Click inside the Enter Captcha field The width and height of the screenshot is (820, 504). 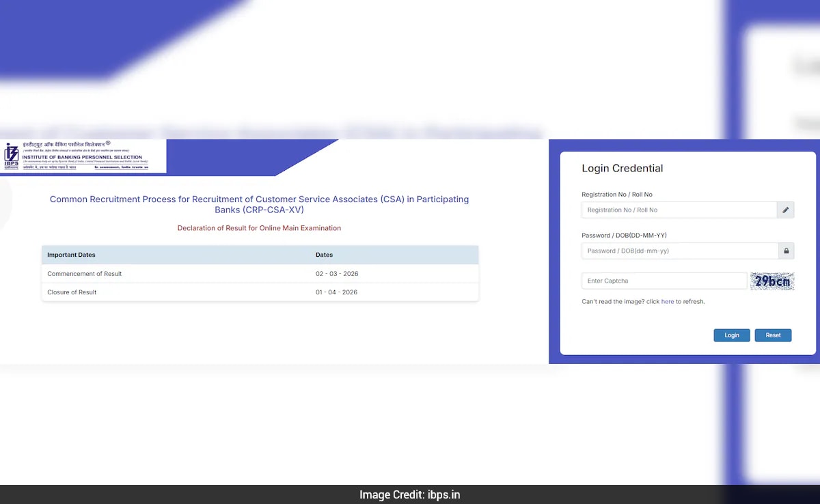(x=663, y=281)
